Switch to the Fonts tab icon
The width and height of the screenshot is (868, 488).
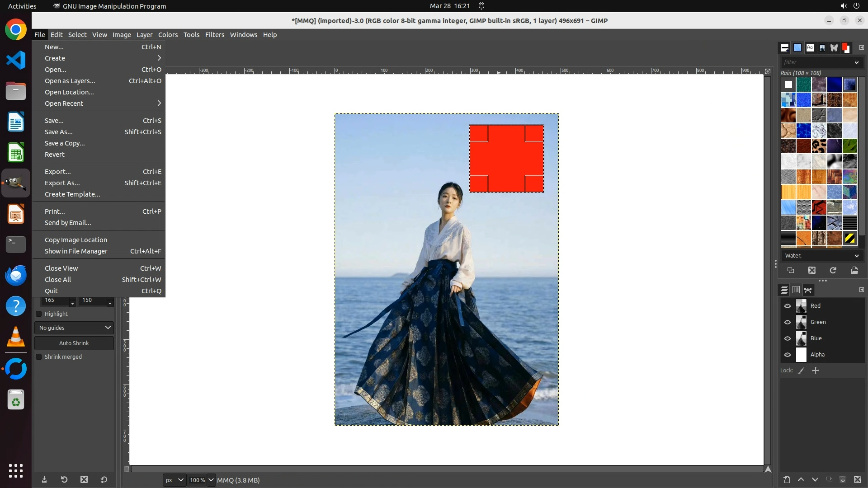click(810, 47)
